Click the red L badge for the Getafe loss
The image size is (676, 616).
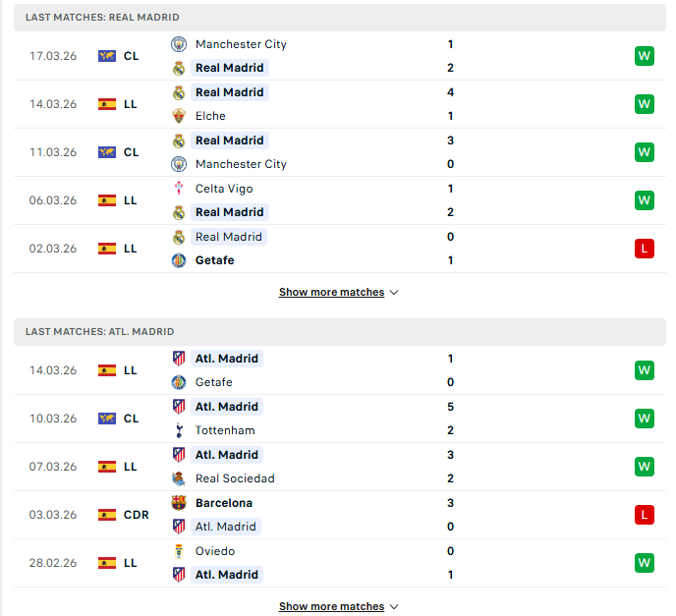tap(645, 249)
